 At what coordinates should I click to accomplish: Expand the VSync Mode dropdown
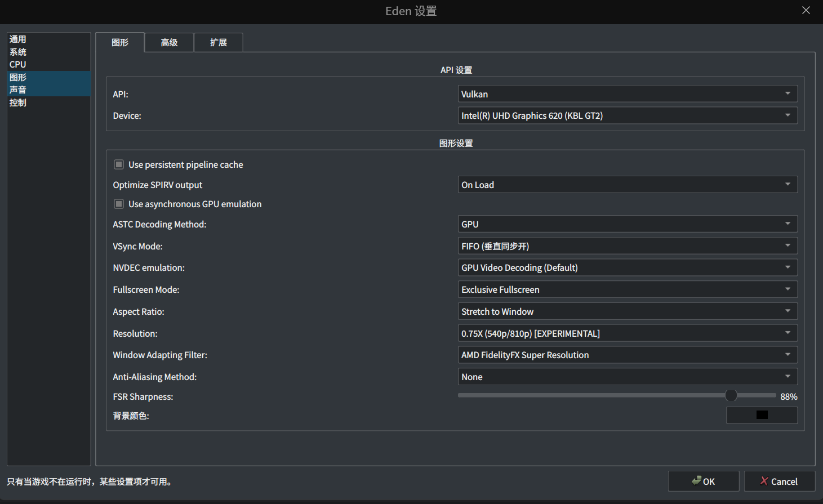pos(628,246)
